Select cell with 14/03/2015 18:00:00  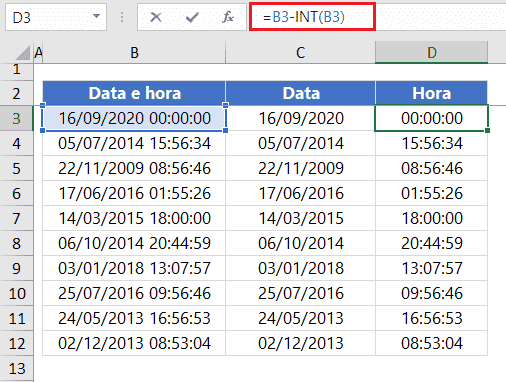click(134, 218)
